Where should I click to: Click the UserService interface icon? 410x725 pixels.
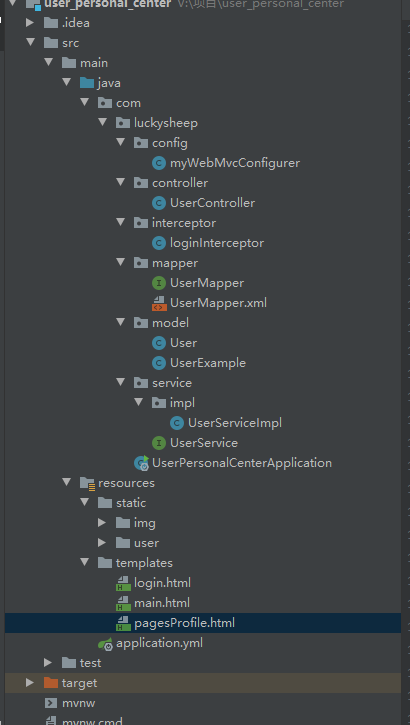pyautogui.click(x=159, y=443)
